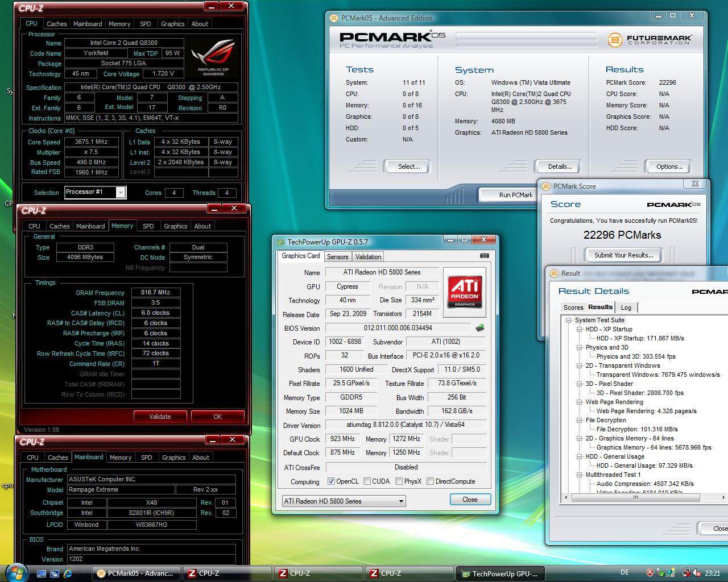Image resolution: width=728 pixels, height=582 pixels.
Task: Click the red security alert tray icon
Action: [650, 573]
